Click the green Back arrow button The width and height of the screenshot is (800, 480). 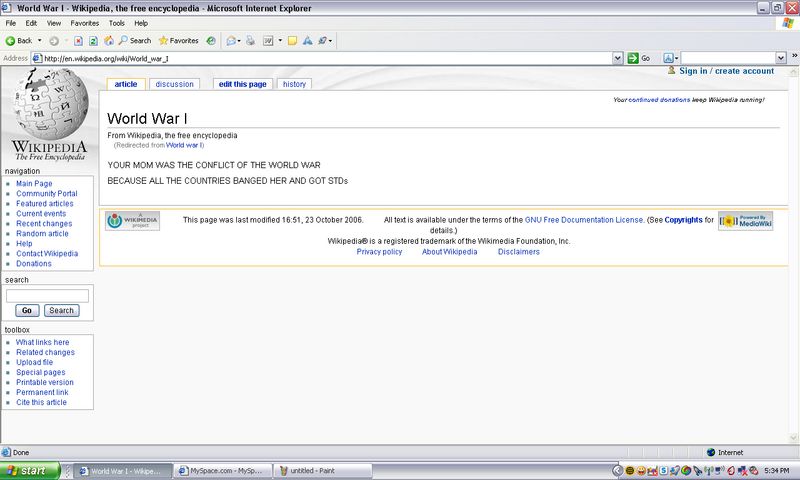pos(18,41)
